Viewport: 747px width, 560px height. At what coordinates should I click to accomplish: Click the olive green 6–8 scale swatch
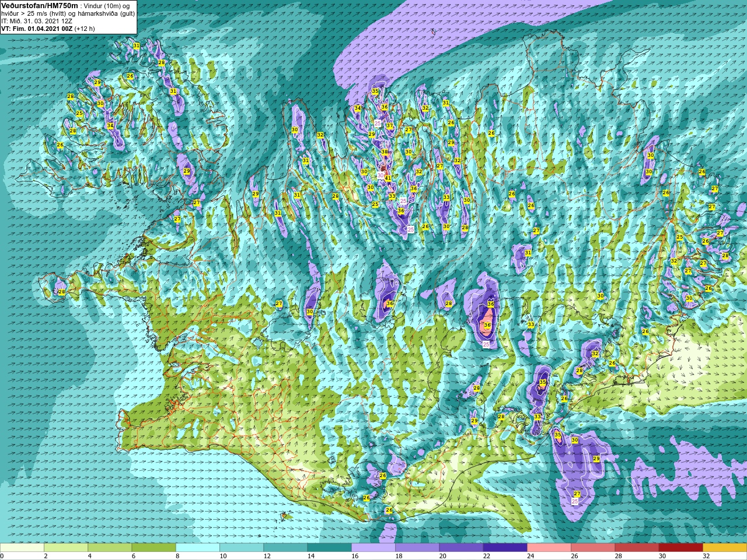[x=154, y=547]
